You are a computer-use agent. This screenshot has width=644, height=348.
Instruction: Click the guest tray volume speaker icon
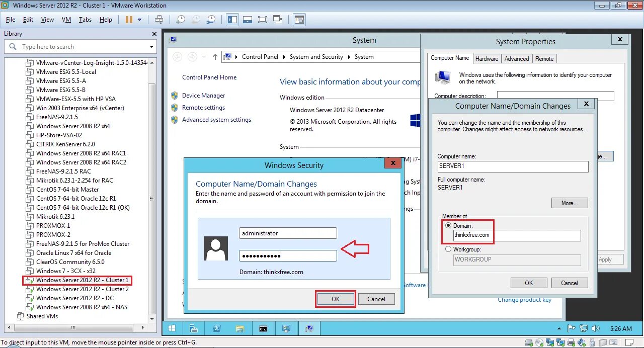tap(596, 328)
